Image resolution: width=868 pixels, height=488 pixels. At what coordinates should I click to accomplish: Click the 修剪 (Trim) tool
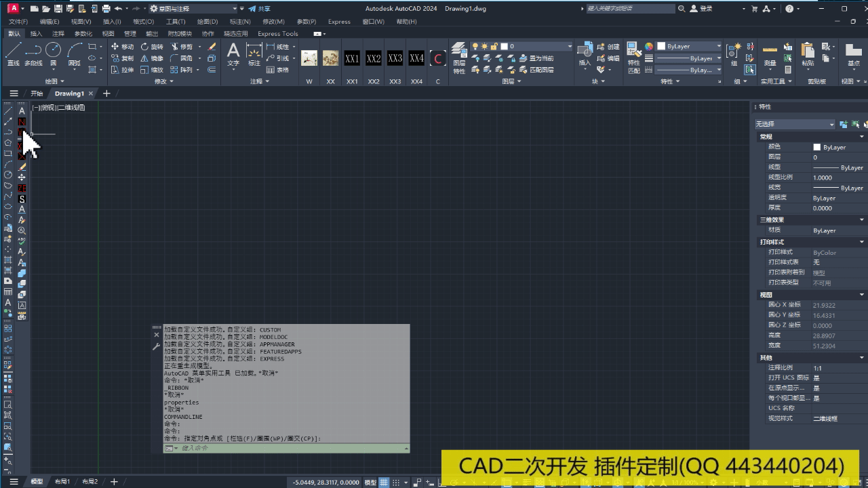[x=181, y=47]
